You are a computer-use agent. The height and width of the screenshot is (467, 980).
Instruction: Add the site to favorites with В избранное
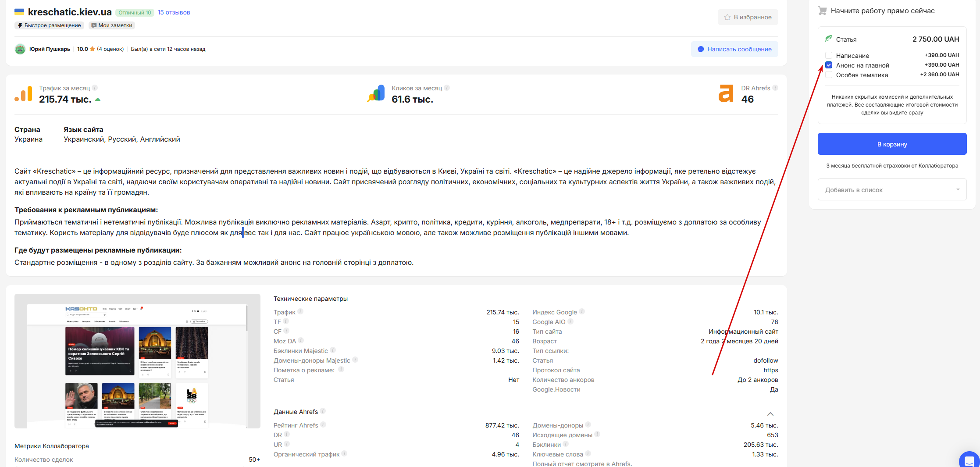[x=748, y=17]
